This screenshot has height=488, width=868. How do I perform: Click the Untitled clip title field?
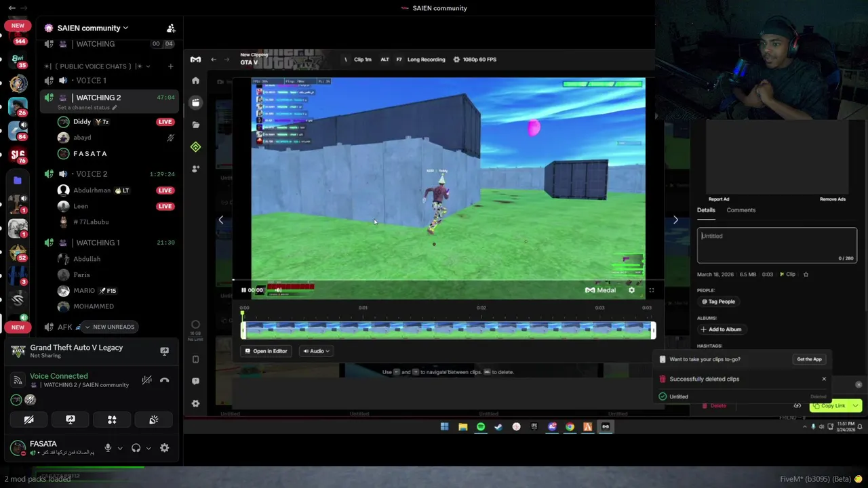[777, 245]
